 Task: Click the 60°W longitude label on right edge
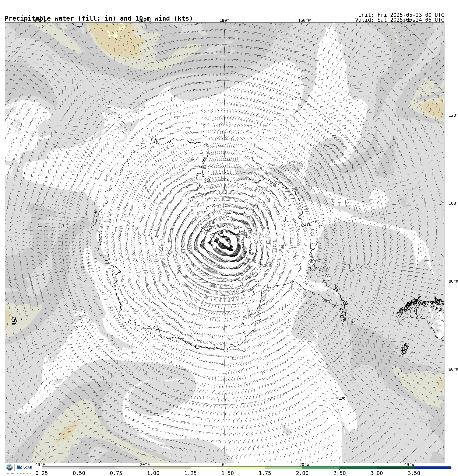coord(453,369)
